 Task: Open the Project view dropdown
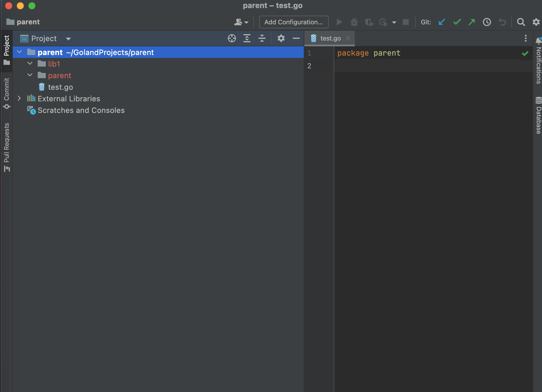tap(68, 39)
